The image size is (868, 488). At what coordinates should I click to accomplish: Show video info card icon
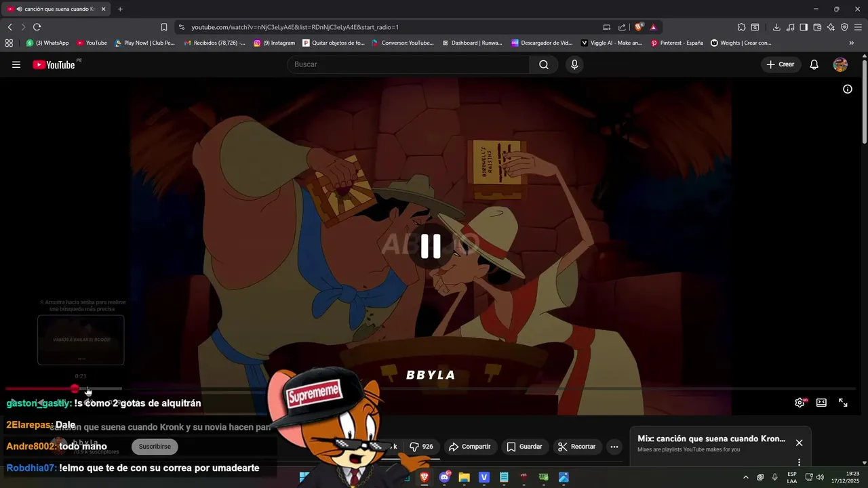pos(848,89)
